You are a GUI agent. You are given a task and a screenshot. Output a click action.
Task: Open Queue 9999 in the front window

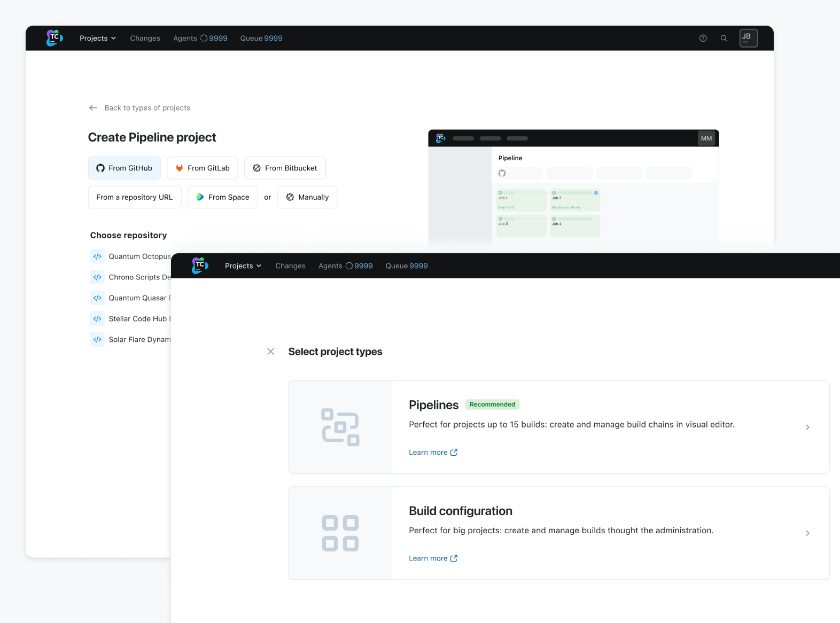[x=406, y=266]
